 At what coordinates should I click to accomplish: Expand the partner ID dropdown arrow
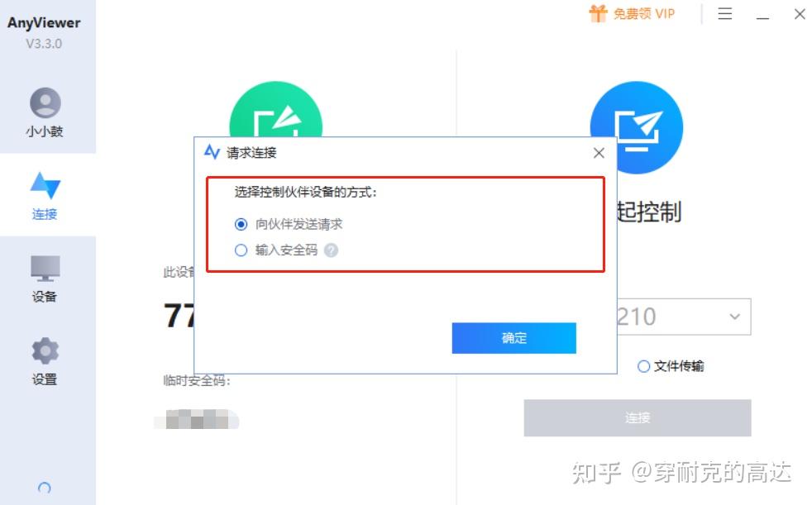[734, 317]
